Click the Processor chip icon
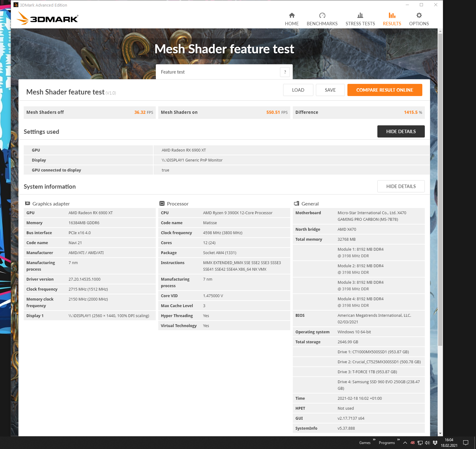The image size is (476, 449). [163, 203]
